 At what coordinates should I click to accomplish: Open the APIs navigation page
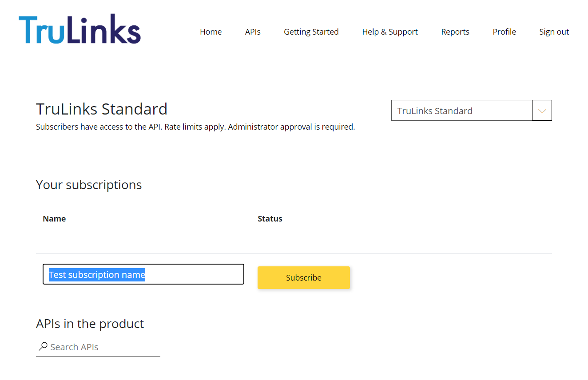pos(253,32)
